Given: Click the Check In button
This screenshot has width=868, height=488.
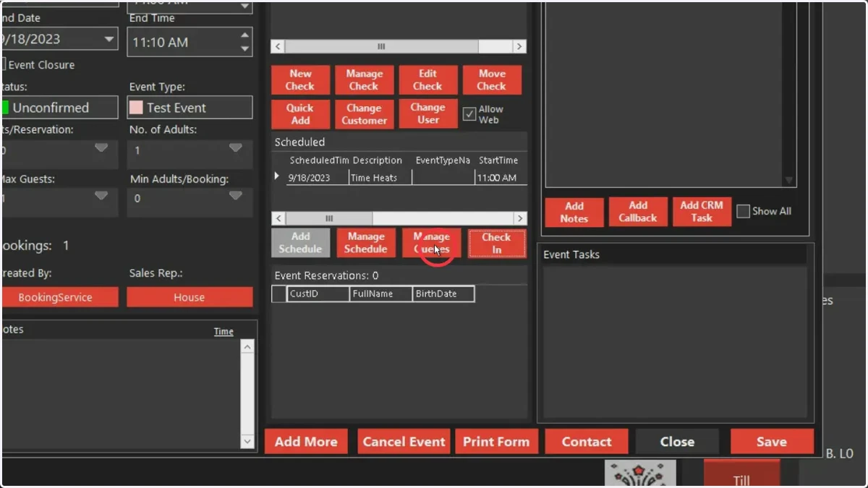Looking at the screenshot, I should 497,243.
